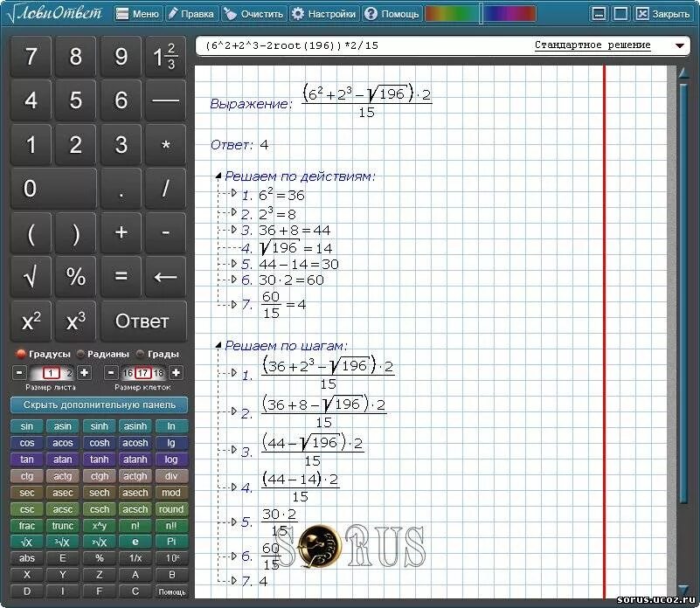The image size is (700, 608).
Task: Click the large Ответ button
Action: pyautogui.click(x=142, y=321)
